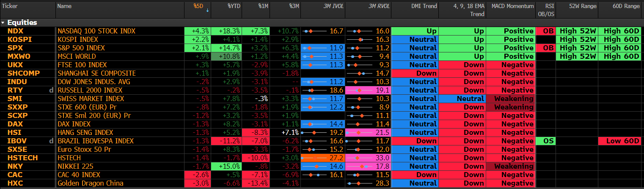This screenshot has width=644, height=189.
Task: Click NASDAQ 100 STOCK INDX name
Action: pyautogui.click(x=96, y=31)
